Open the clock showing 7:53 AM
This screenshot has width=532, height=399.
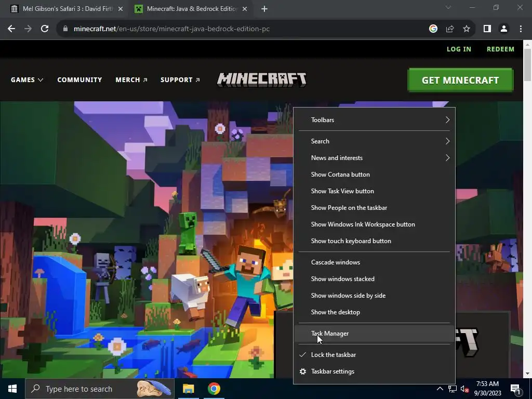(x=487, y=389)
